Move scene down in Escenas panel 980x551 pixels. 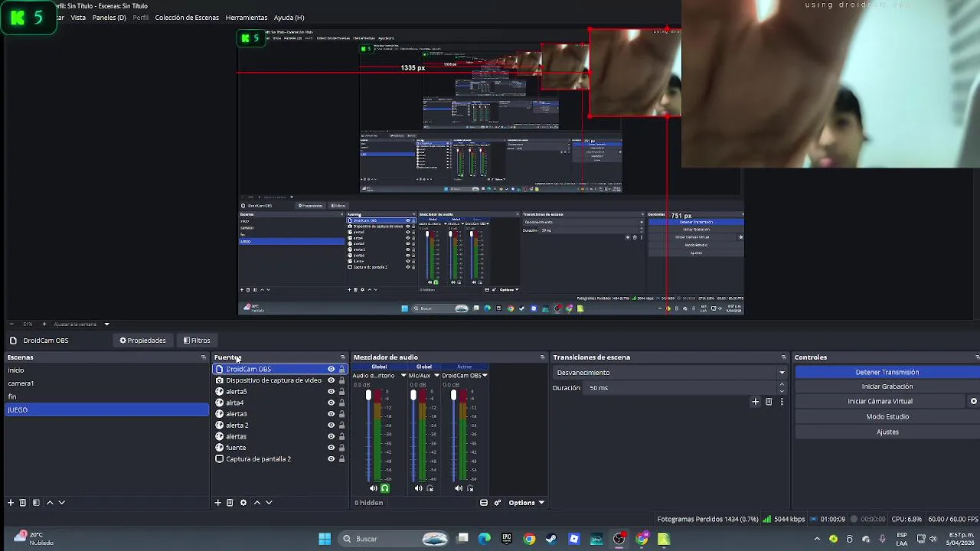click(62, 503)
